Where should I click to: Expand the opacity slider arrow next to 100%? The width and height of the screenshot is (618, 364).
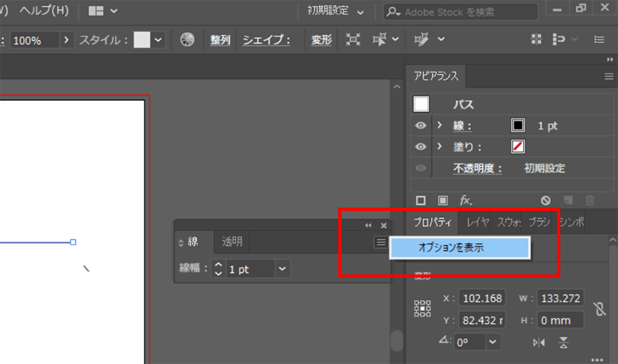pos(66,40)
